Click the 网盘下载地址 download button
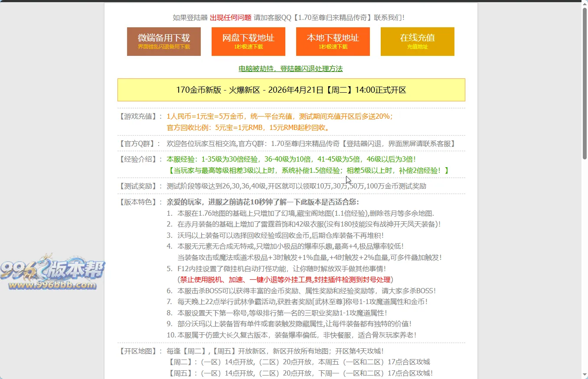This screenshot has width=588, height=379. [248, 41]
